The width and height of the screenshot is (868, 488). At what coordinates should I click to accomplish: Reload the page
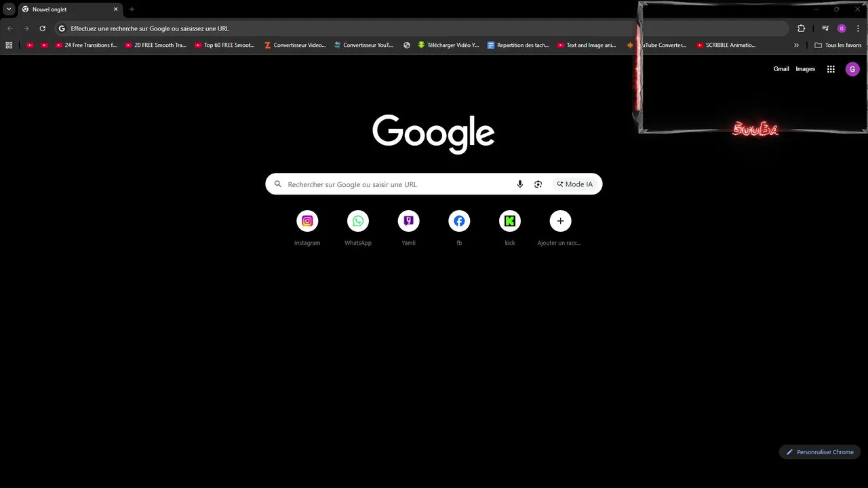pos(42,28)
